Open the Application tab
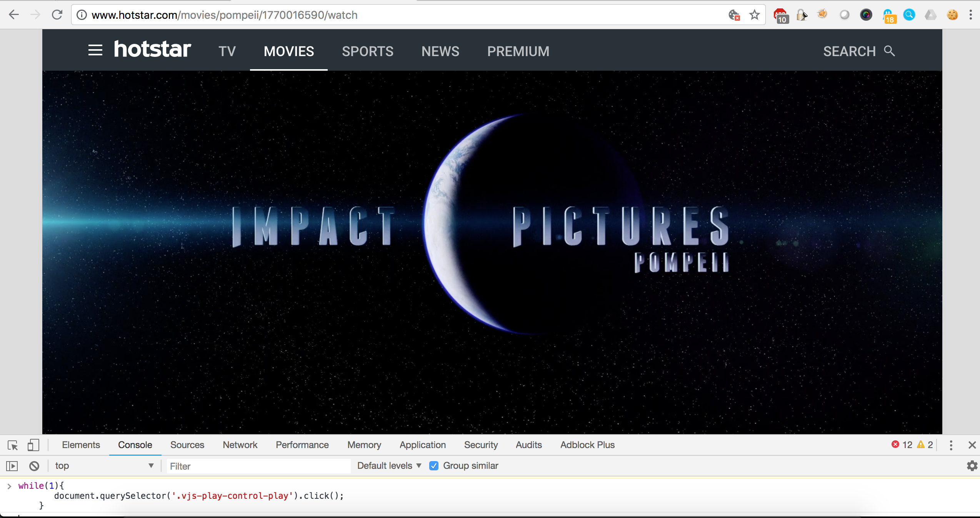 coord(423,445)
